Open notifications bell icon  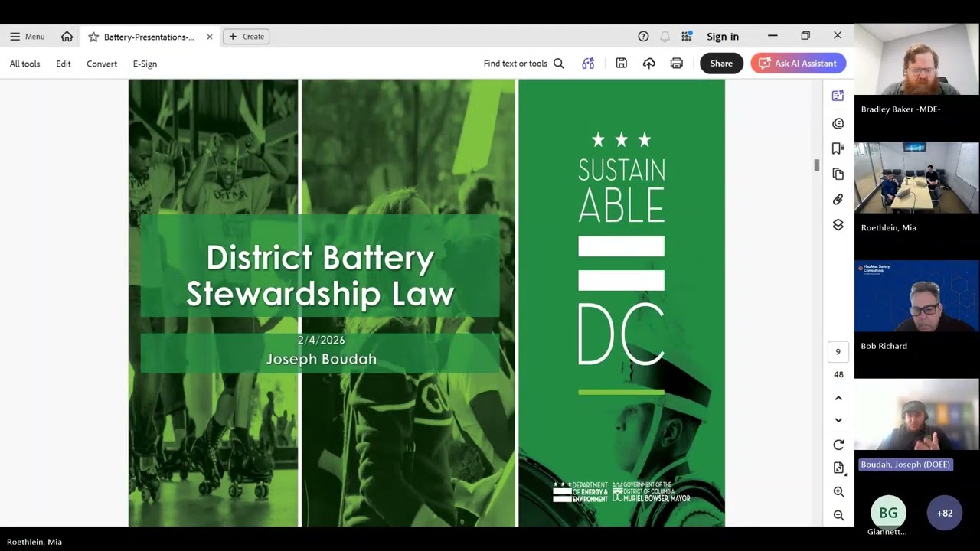pyautogui.click(x=665, y=37)
